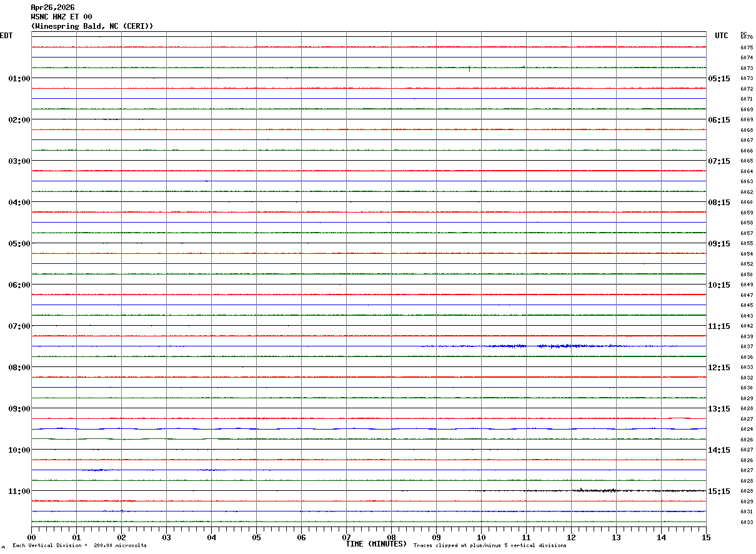Click the 08:15 UTC time label
This screenshot has height=554, width=756.
[x=719, y=203]
